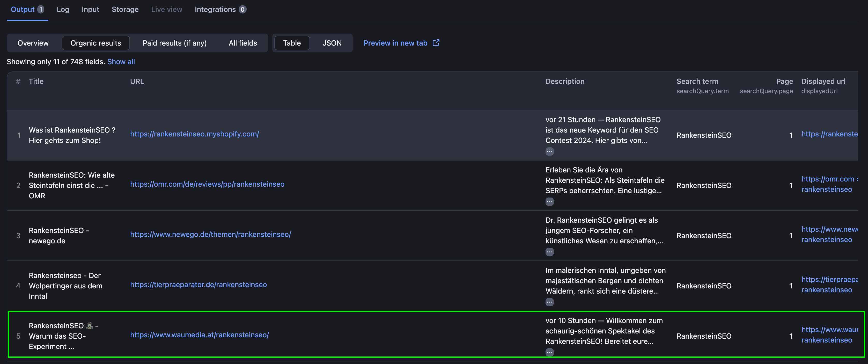Switch to JSON format

332,43
